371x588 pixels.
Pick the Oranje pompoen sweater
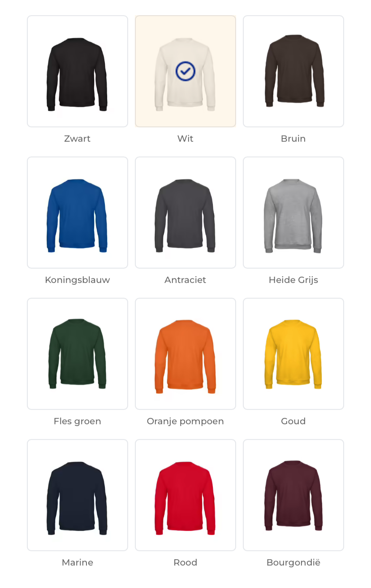185,354
